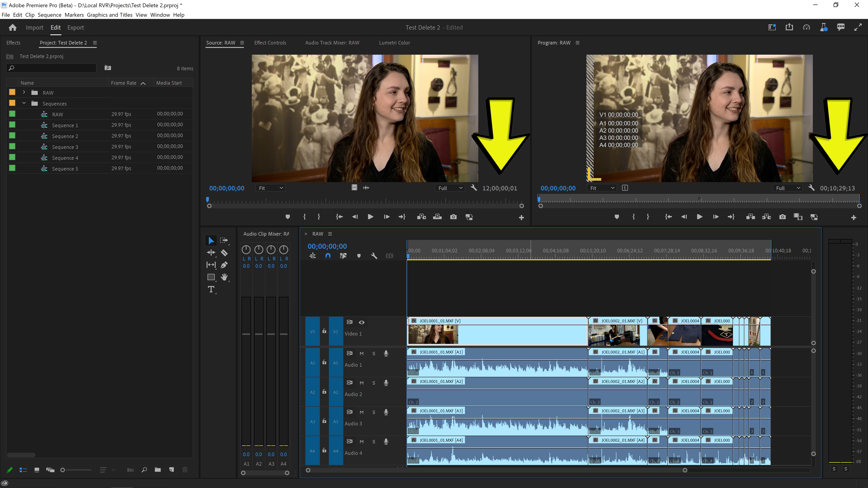
Task: Toggle Video 1 track eye visibility
Action: click(x=362, y=322)
